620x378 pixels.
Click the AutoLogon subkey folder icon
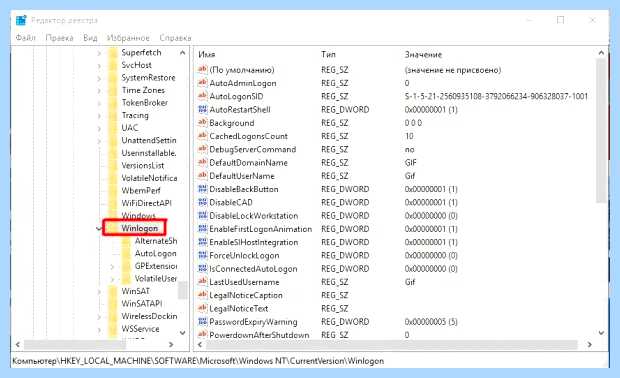click(126, 253)
